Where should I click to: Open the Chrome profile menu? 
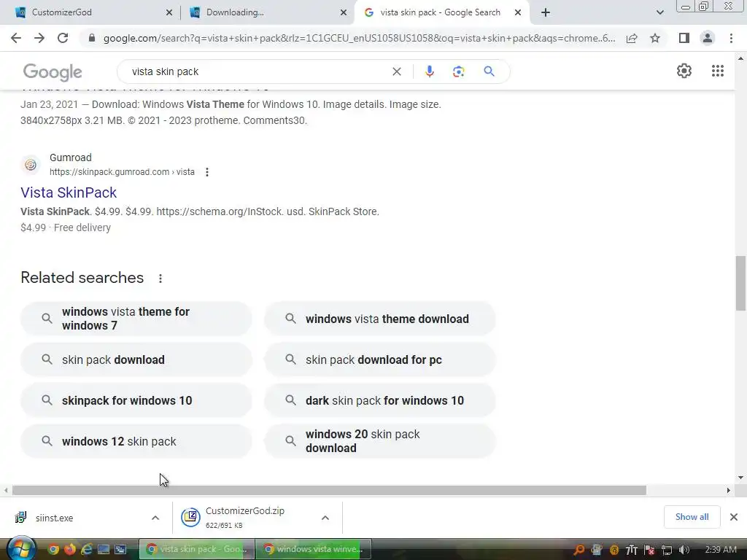click(708, 38)
